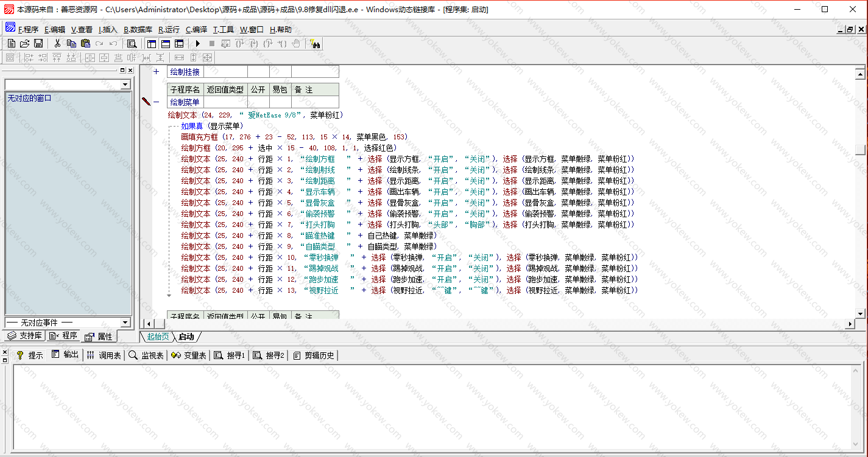
Task: Open the 无对应事件 event dropdown
Action: point(125,323)
